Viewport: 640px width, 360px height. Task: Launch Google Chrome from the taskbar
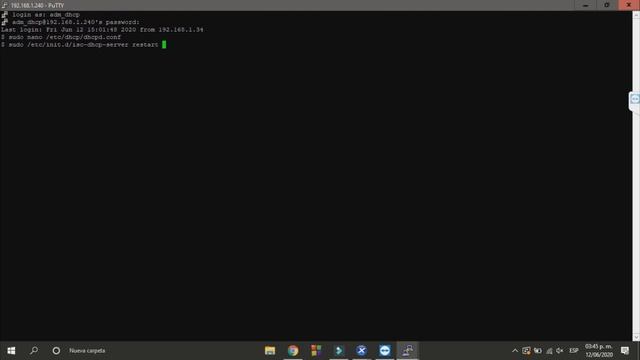[x=293, y=351]
